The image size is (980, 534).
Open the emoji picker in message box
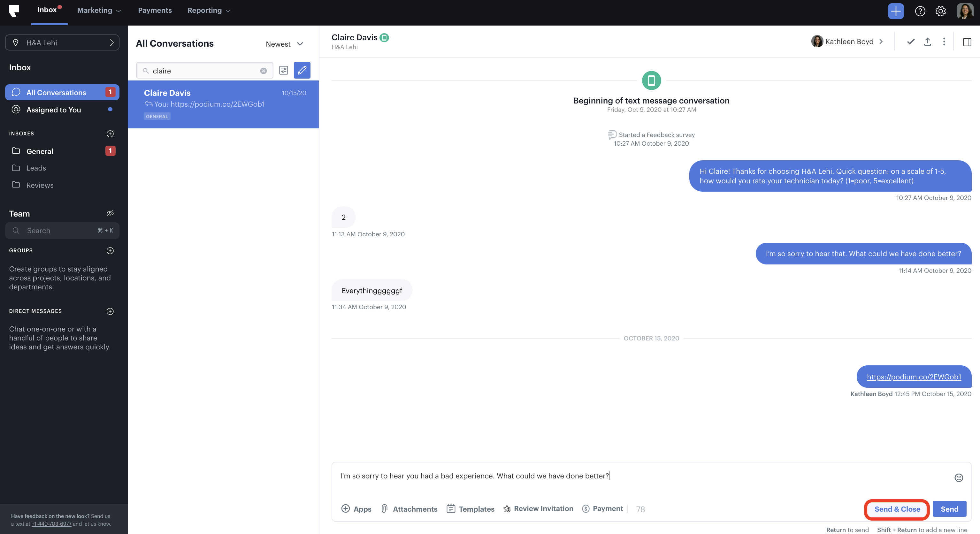[x=958, y=478]
